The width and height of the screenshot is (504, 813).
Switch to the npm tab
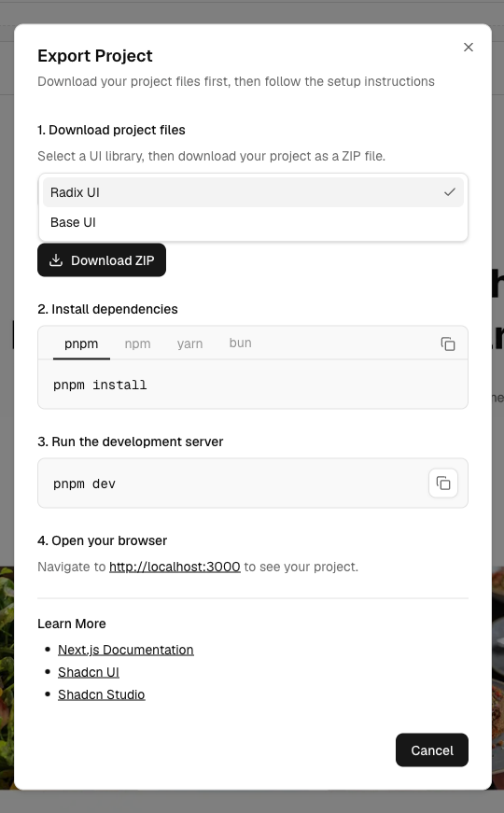137,343
